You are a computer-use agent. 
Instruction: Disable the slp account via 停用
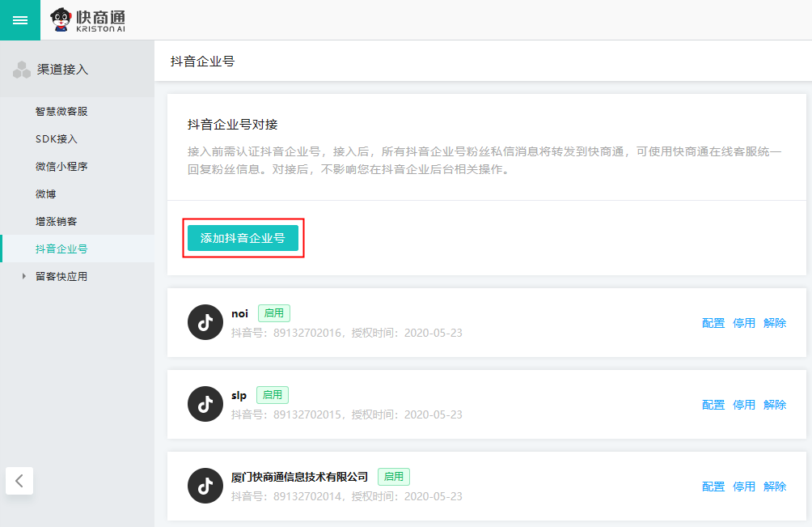point(744,405)
